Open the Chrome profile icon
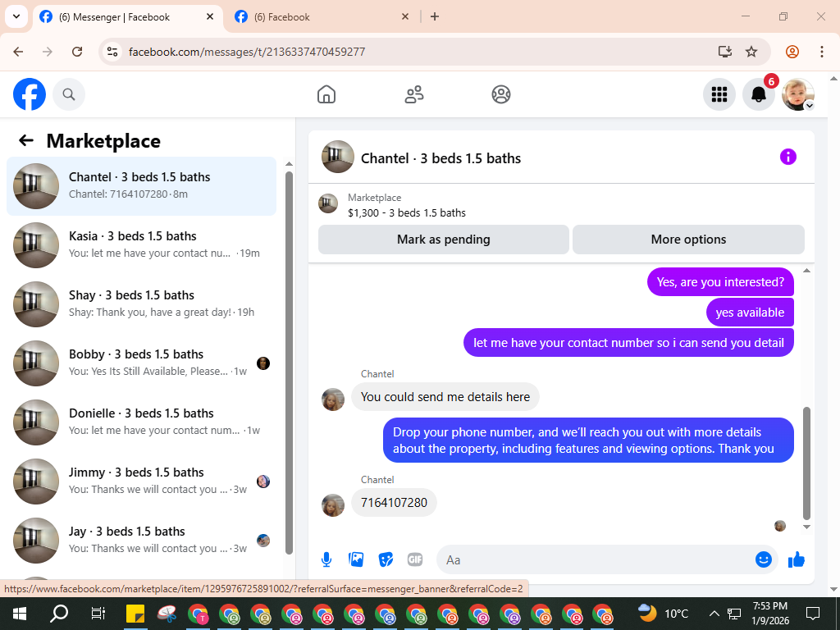This screenshot has width=840, height=630. click(x=792, y=52)
